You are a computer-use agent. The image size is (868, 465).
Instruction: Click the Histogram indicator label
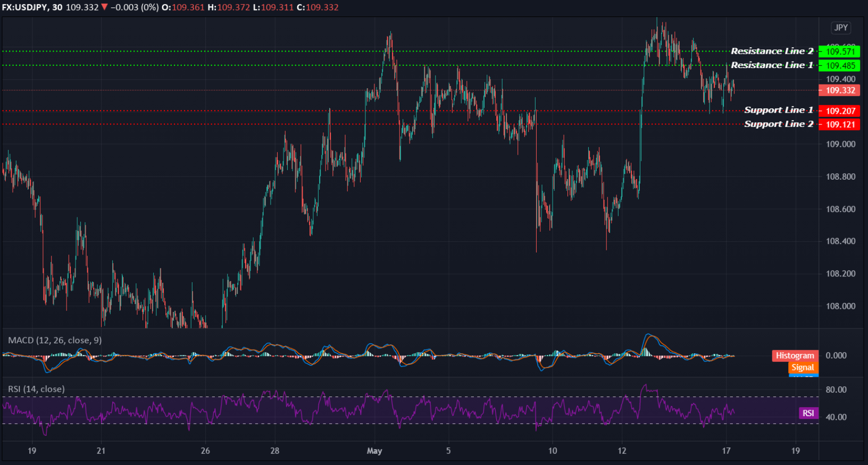[x=795, y=356]
